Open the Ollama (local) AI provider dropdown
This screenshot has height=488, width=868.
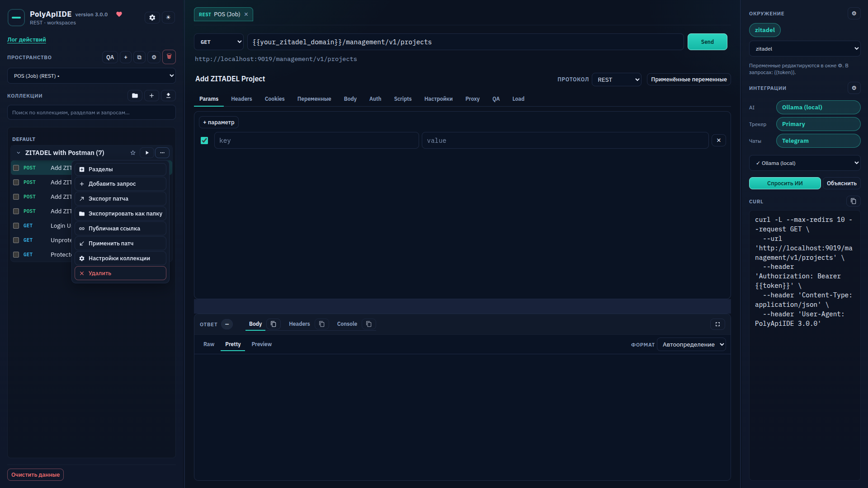click(x=805, y=163)
